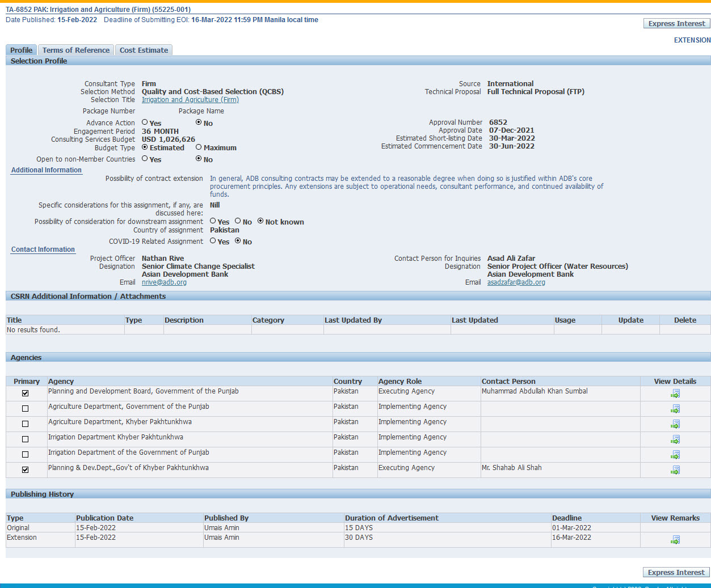Click the Approval Number value 6852
The width and height of the screenshot is (711, 588).
tap(498, 122)
